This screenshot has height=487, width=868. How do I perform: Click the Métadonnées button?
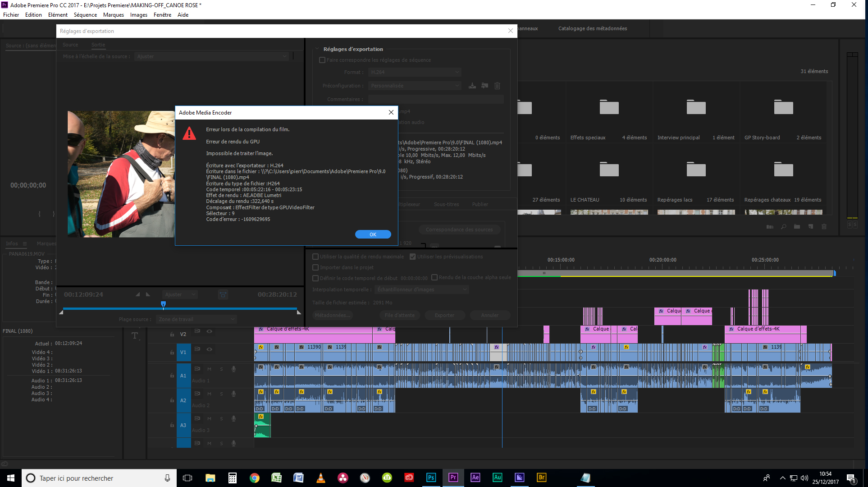coord(333,315)
